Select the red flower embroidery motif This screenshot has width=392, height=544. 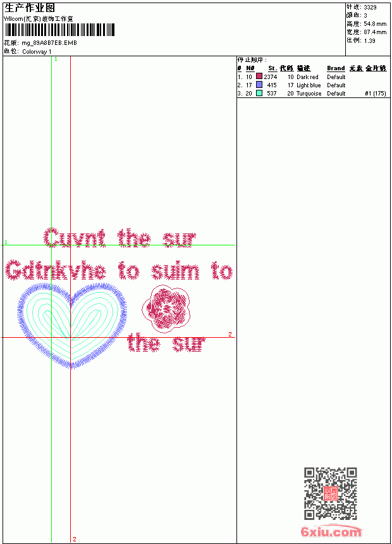pyautogui.click(x=166, y=309)
